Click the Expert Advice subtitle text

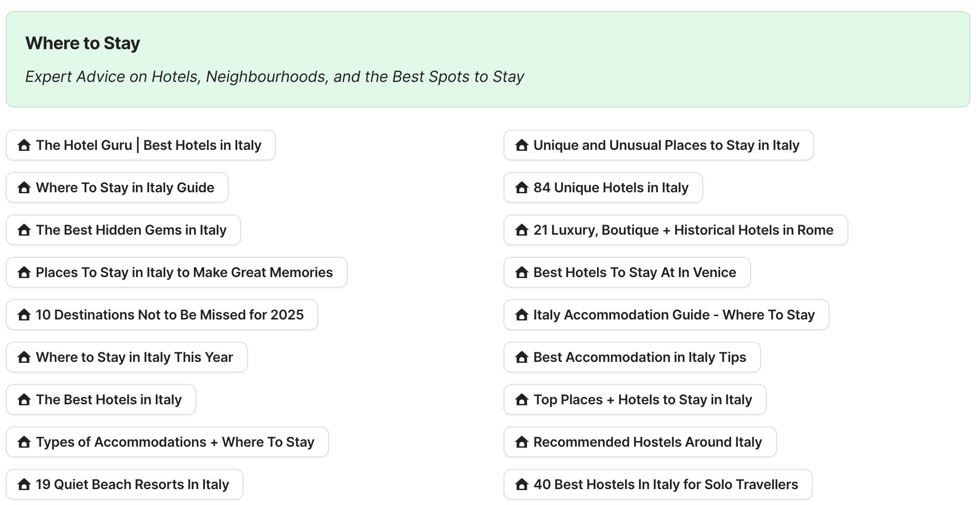274,77
